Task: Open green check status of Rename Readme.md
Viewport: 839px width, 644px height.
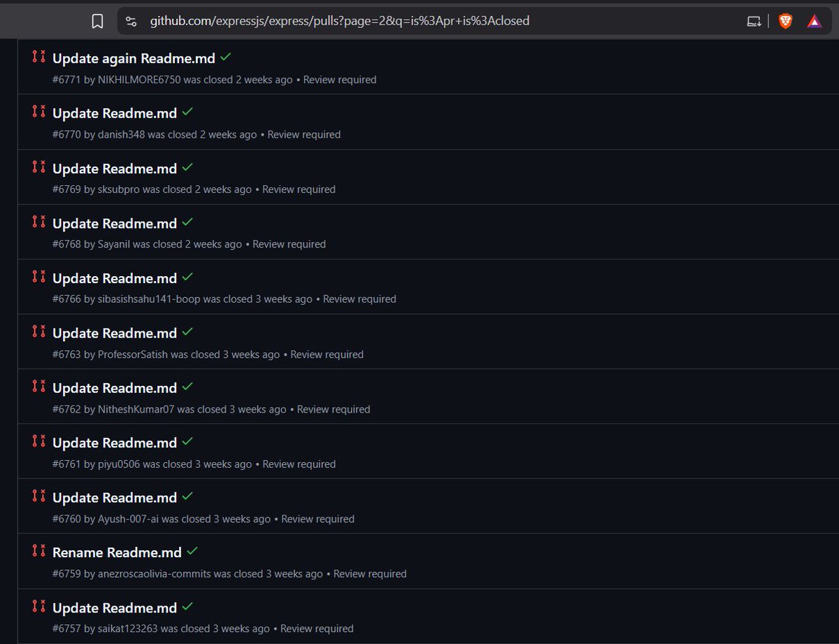Action: click(192, 551)
